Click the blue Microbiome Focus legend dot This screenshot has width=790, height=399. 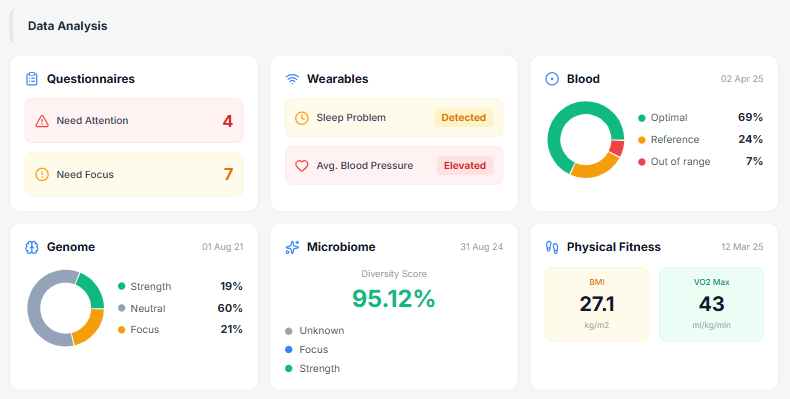289,350
